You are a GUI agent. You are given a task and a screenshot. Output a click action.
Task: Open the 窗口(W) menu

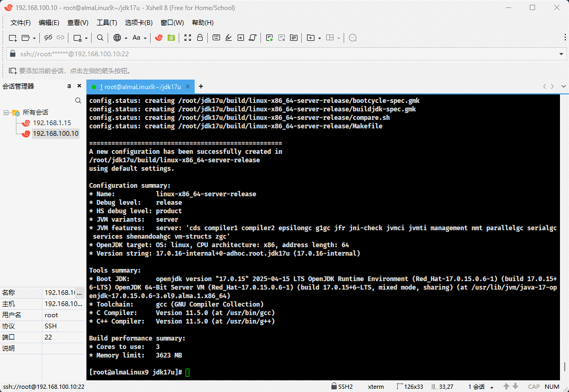pos(172,22)
